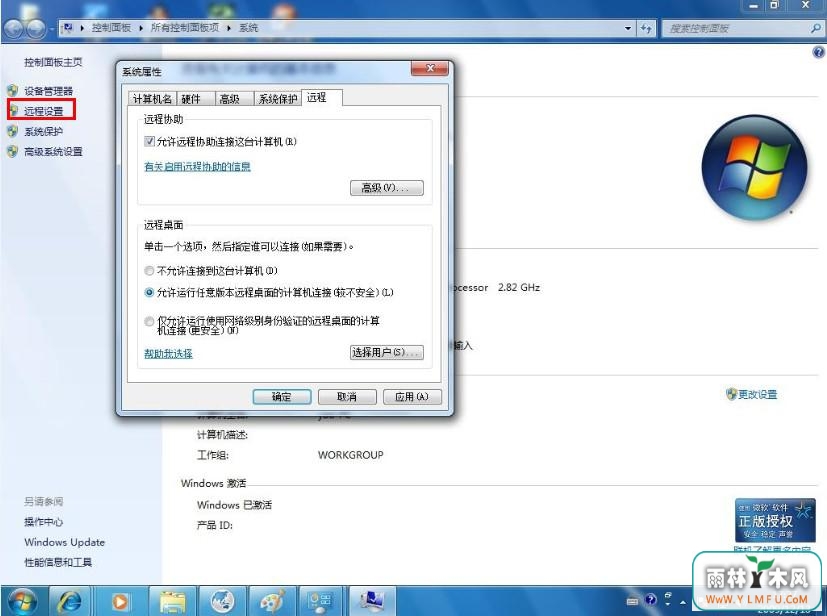Click the 2.82 GHz processor speed text
Screen dimensions: 827x616
(519, 287)
